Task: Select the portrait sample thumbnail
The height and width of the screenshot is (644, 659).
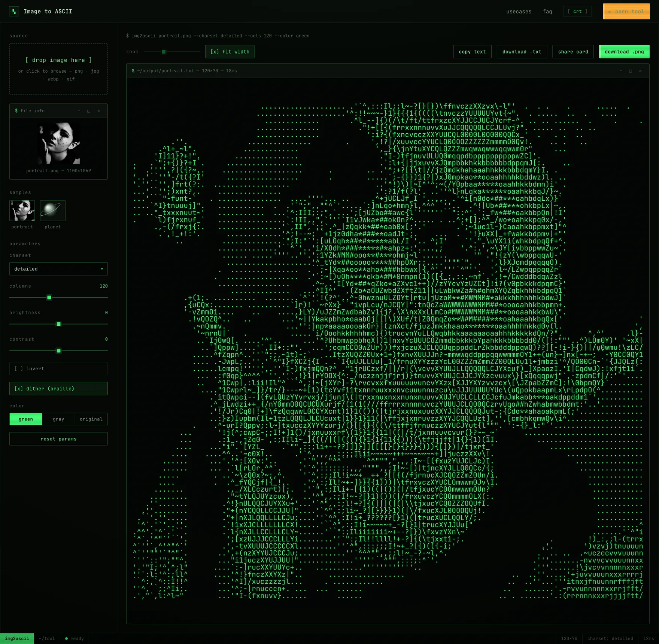Action: click(22, 210)
